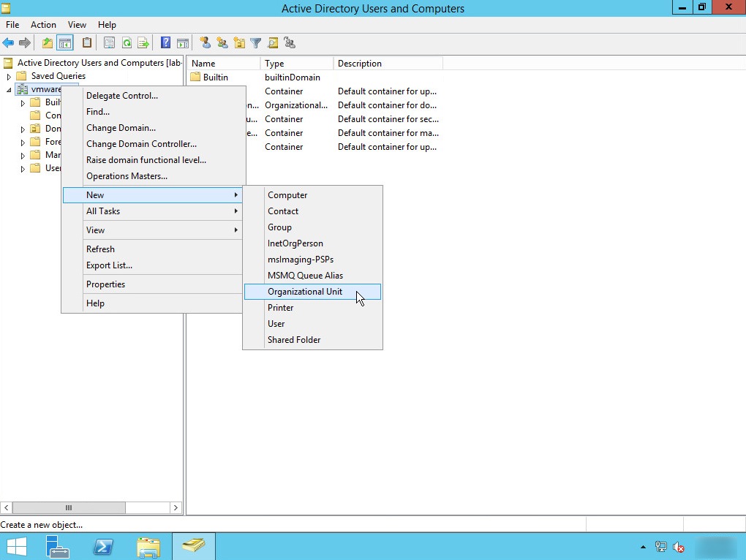Click the Show/Hide console tree icon
746x560 pixels.
coord(65,42)
